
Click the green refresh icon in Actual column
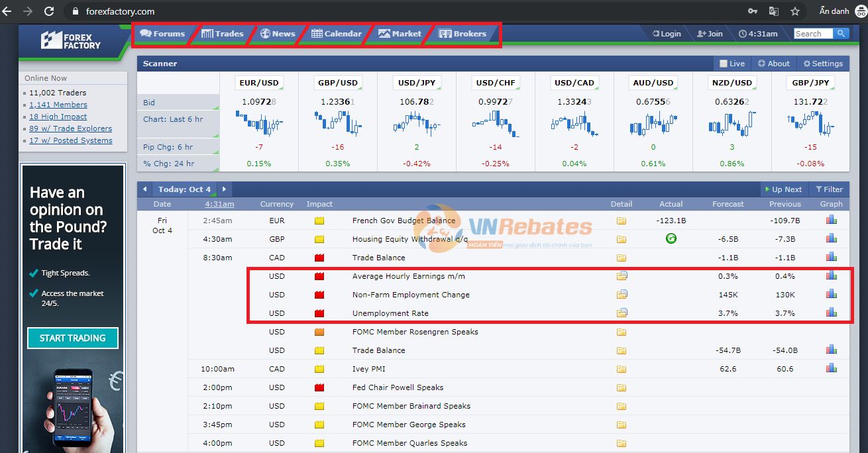[x=671, y=239]
